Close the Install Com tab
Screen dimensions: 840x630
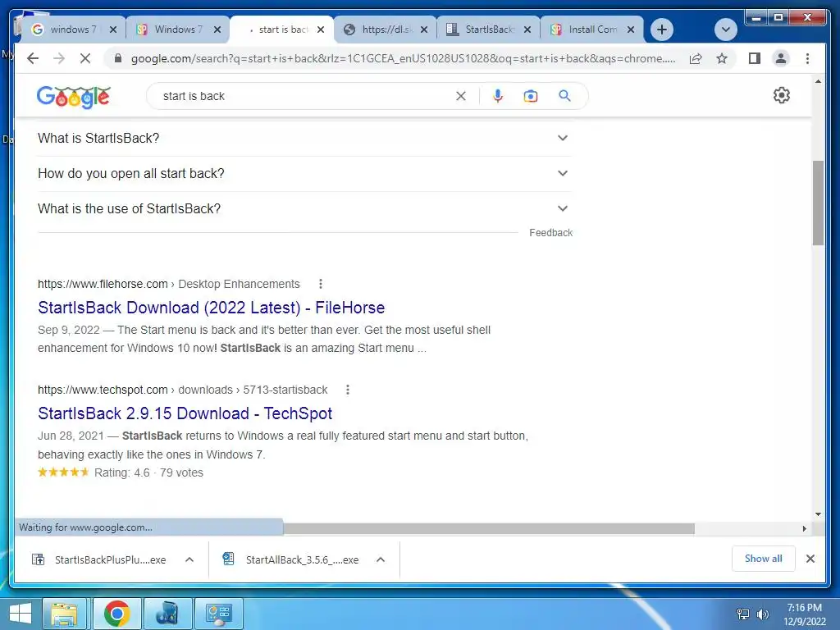pyautogui.click(x=631, y=30)
